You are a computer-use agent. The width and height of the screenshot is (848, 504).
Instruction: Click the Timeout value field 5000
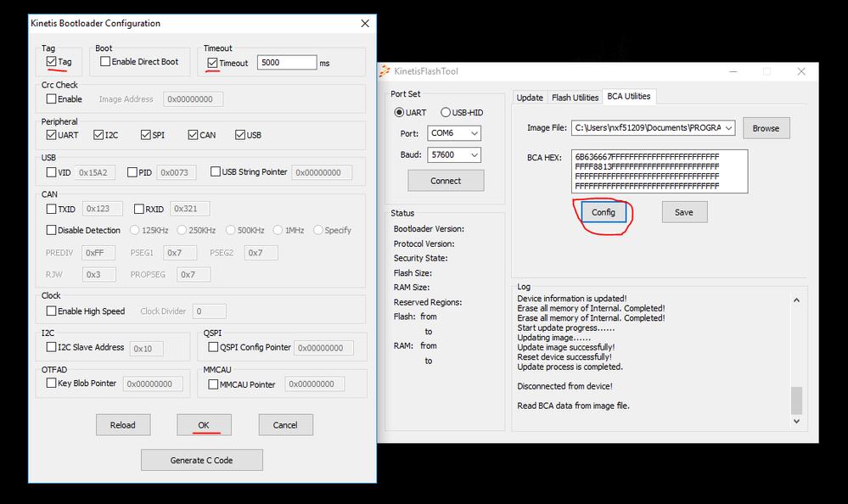287,63
